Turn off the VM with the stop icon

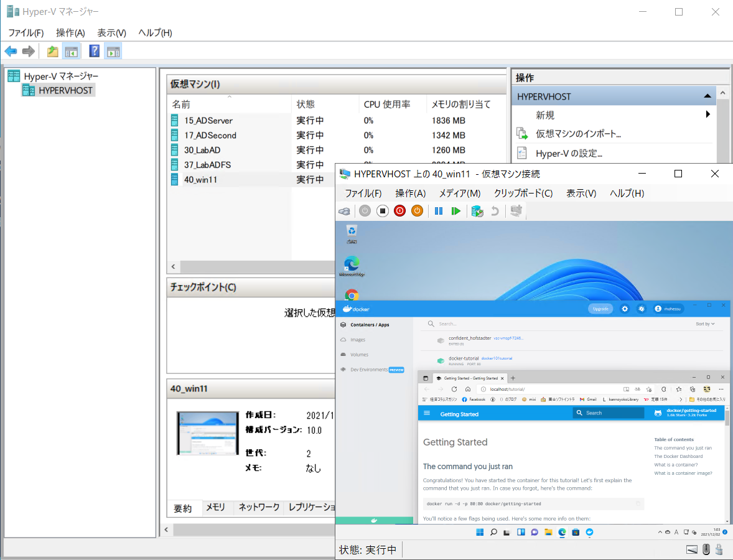(x=383, y=211)
